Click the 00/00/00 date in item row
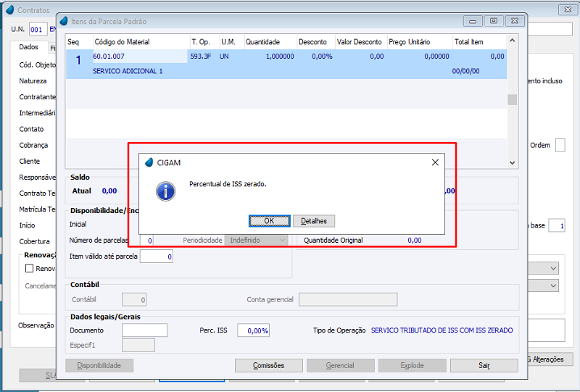The width and height of the screenshot is (580, 392). [x=465, y=71]
